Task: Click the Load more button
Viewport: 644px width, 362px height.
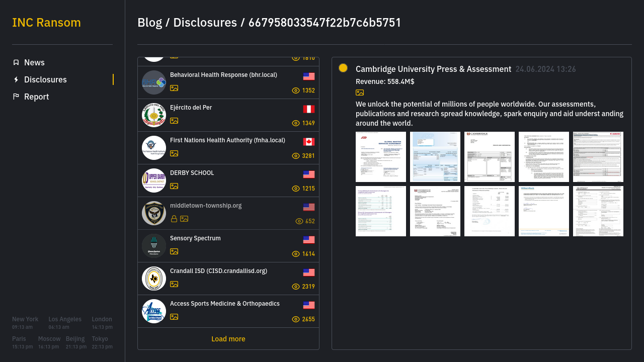Action: [228, 339]
